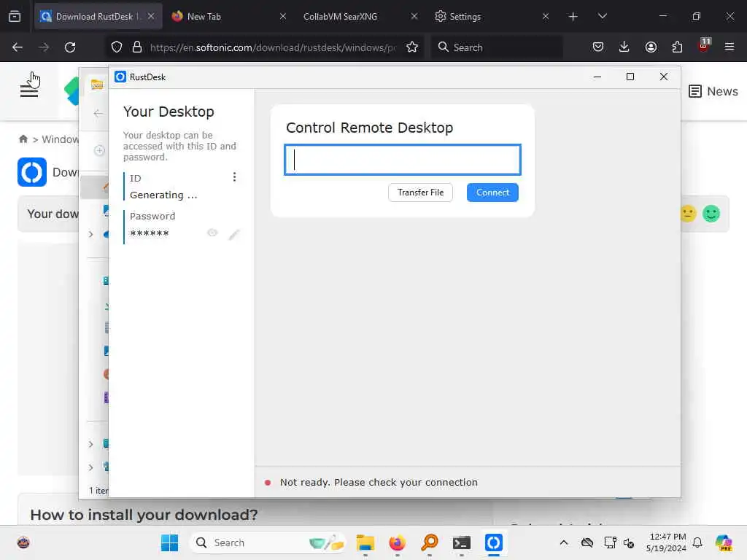
Task: Expand the first File Explorer tree node
Action: coord(91,234)
